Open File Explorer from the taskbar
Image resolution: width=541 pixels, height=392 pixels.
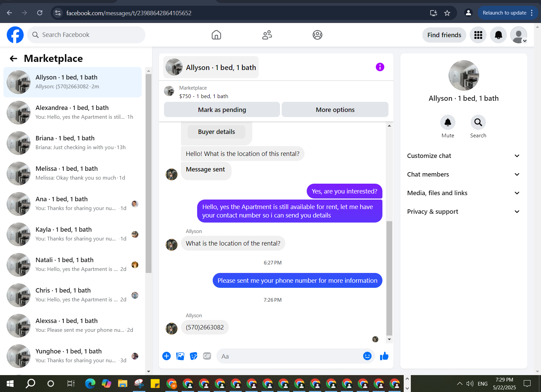coord(122,384)
